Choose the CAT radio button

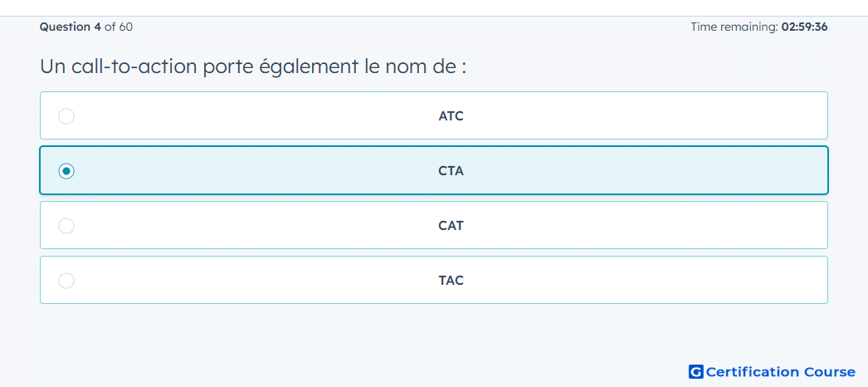coord(66,226)
